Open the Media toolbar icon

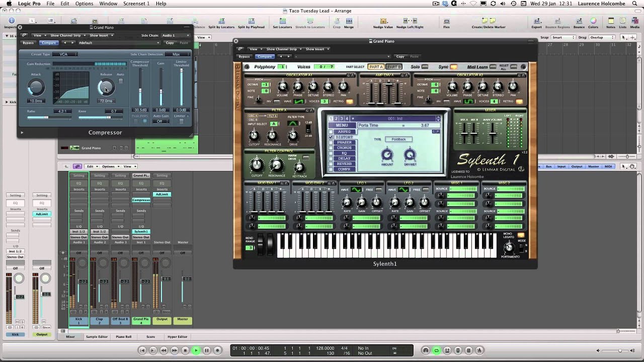point(634,23)
